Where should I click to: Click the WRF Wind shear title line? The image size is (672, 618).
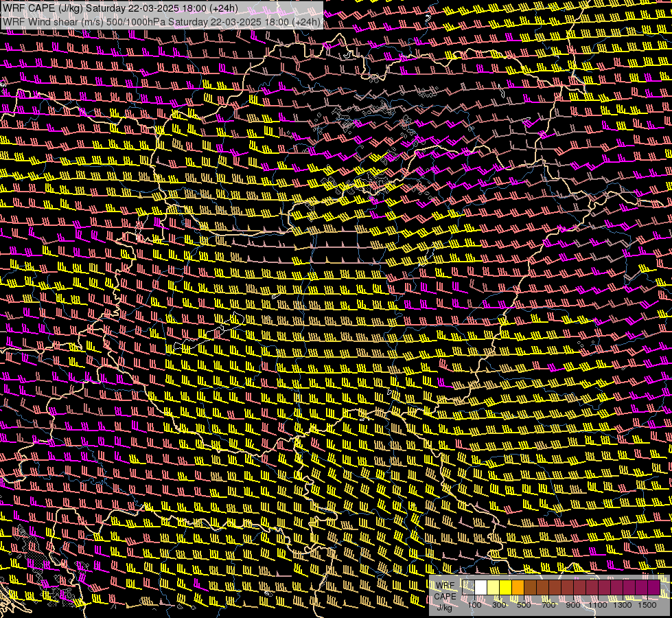[x=161, y=22]
